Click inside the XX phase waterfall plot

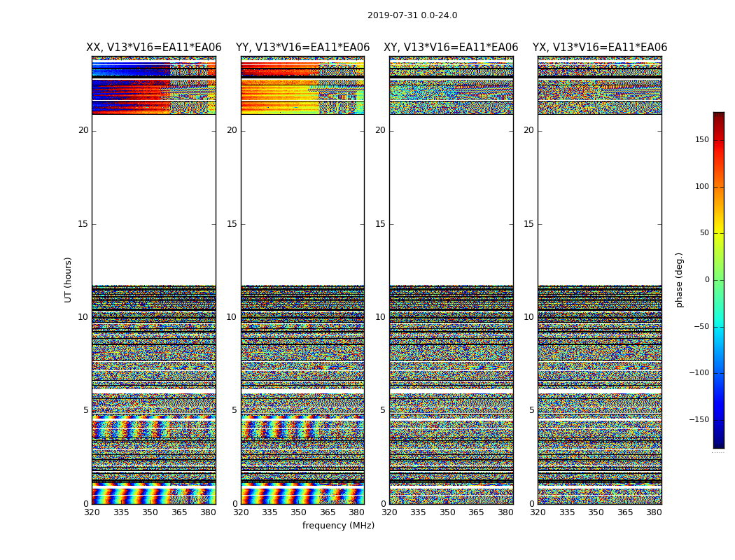pos(154,280)
